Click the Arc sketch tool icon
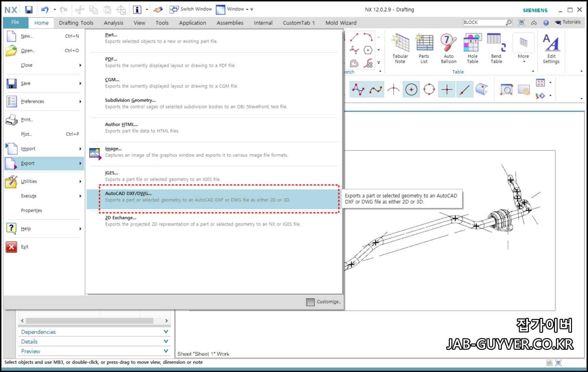 [x=368, y=37]
